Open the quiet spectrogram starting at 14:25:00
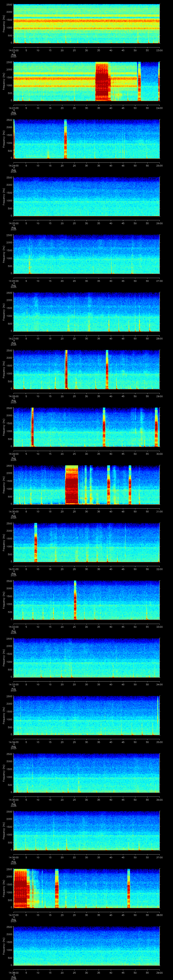The width and height of the screenshot is (173, 980). click(x=87, y=197)
